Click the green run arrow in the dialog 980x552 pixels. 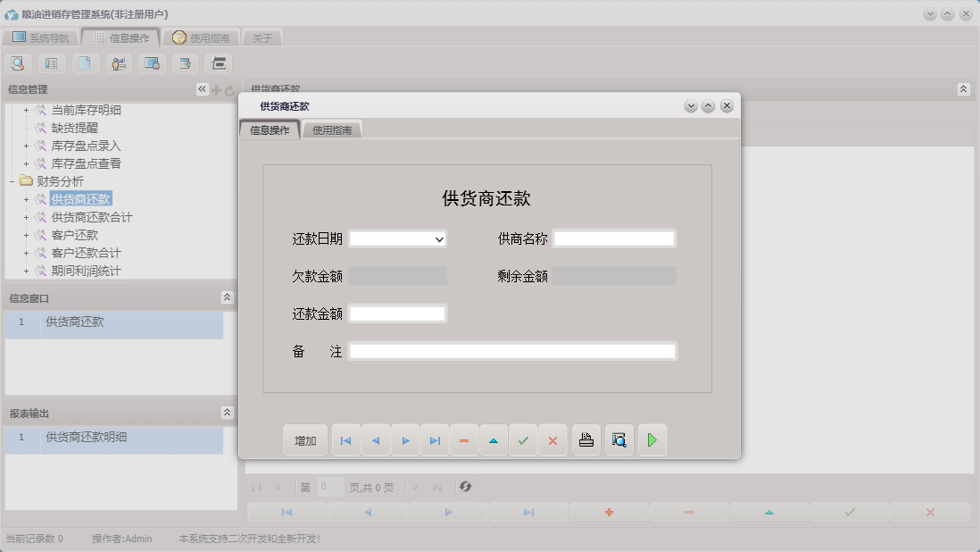pos(652,439)
